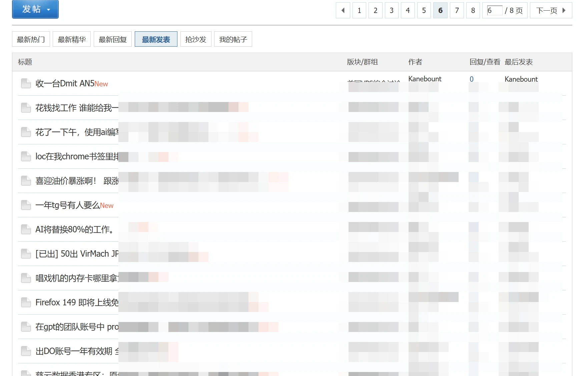This screenshot has width=588, height=376.
Task: Go to page 8 of the list
Action: tap(473, 10)
